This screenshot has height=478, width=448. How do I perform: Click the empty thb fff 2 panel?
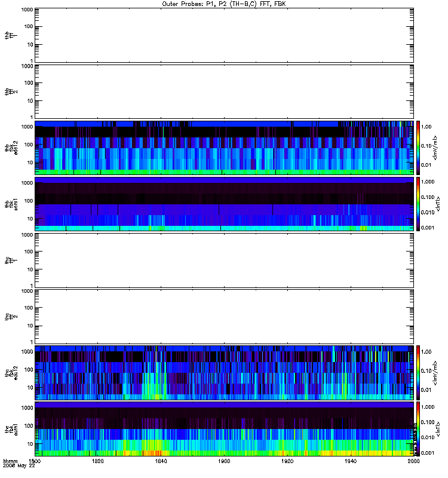225,92
